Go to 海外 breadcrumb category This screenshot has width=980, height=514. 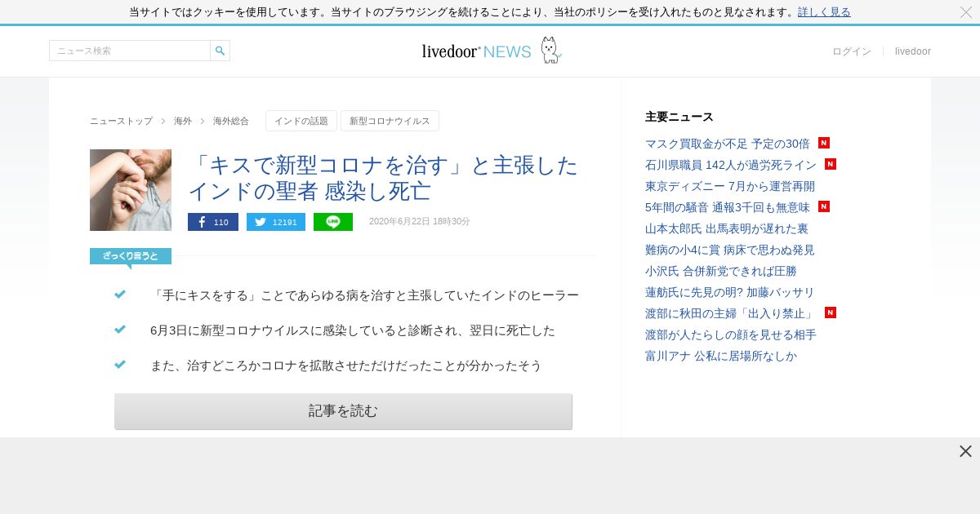183,121
